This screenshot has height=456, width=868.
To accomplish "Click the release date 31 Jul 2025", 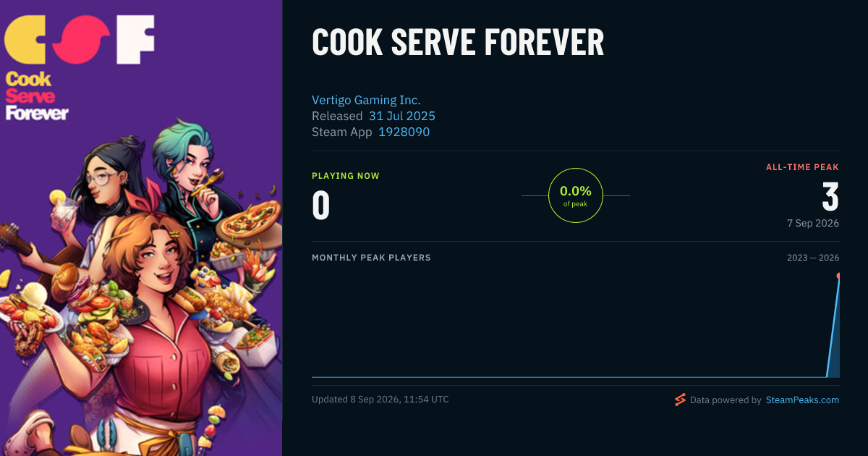I will pyautogui.click(x=402, y=116).
